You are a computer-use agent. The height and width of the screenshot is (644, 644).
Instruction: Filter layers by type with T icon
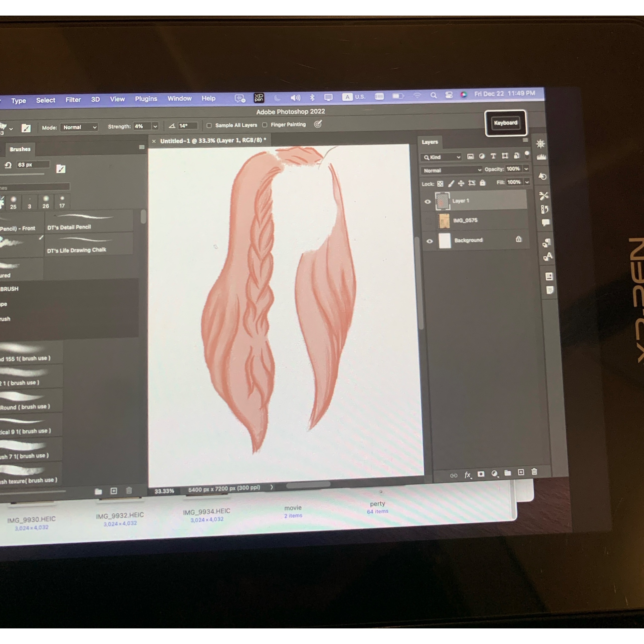(493, 156)
